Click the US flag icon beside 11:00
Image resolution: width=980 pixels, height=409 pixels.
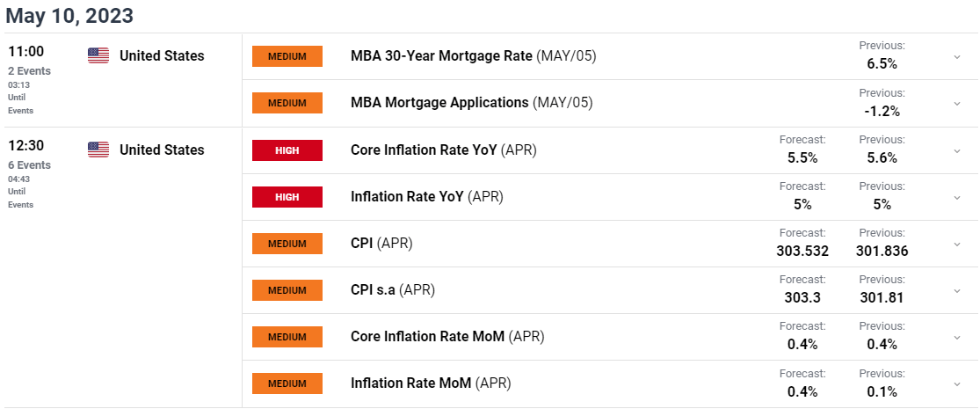pyautogui.click(x=98, y=55)
